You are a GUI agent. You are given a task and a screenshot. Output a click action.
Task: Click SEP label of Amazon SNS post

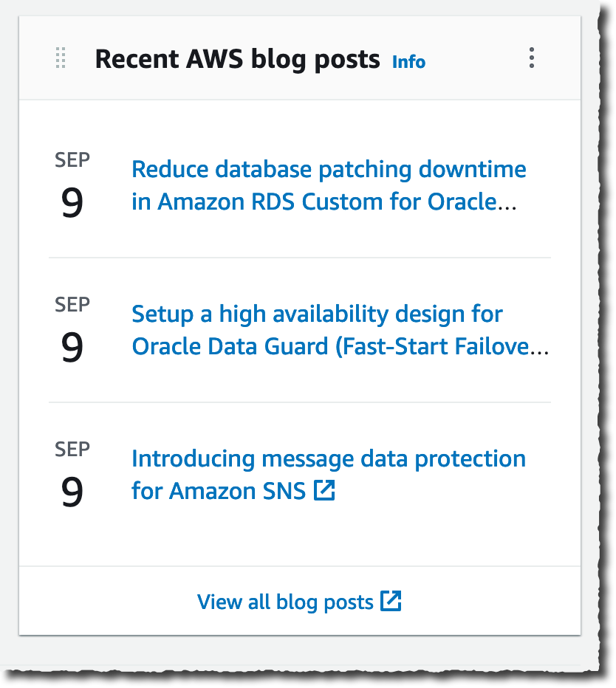tap(72, 449)
